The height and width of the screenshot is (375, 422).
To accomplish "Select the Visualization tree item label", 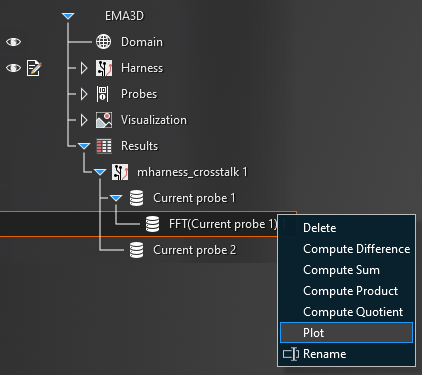I will point(154,120).
